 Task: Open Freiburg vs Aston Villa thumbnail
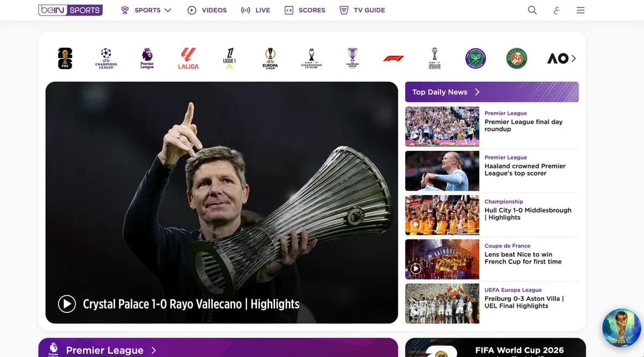[x=442, y=303]
